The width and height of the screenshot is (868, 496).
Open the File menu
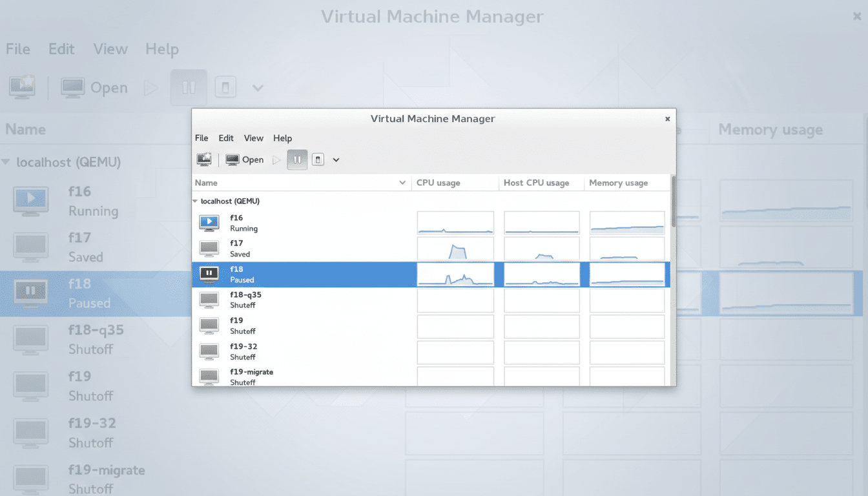[201, 138]
